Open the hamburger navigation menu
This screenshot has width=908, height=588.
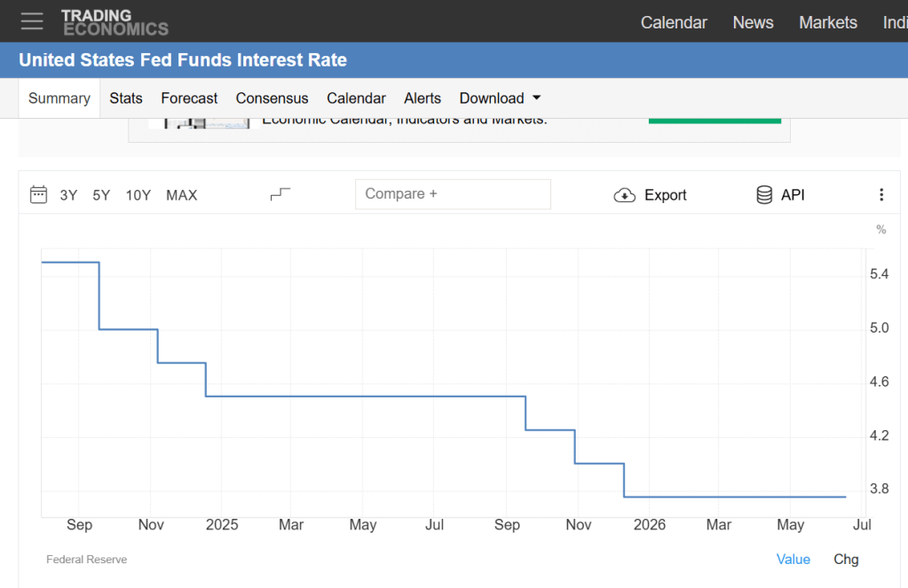32,21
